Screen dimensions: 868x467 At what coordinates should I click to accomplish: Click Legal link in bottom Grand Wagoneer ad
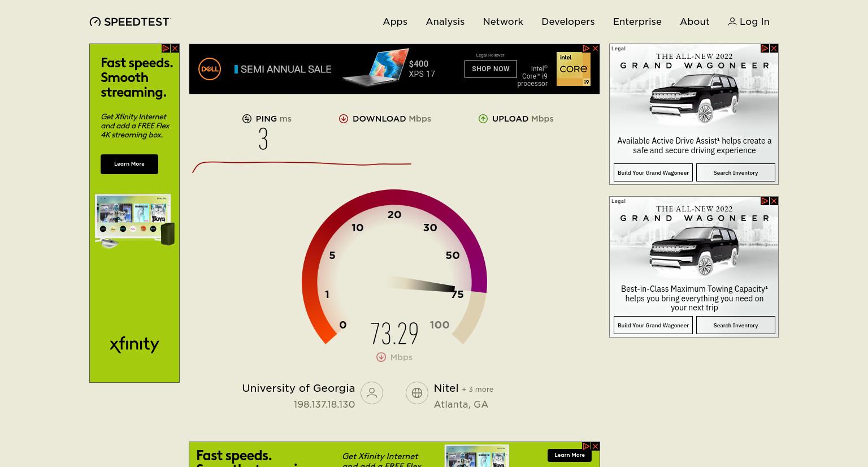(618, 201)
